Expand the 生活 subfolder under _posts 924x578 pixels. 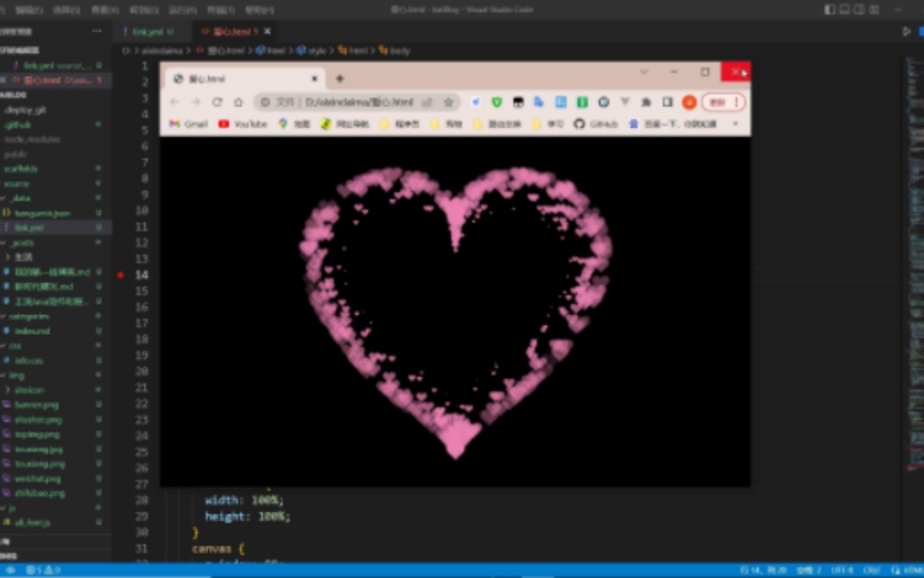pyautogui.click(x=25, y=257)
